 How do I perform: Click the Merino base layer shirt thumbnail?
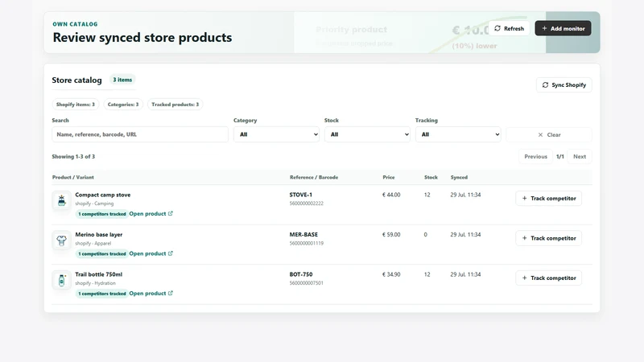pos(62,240)
